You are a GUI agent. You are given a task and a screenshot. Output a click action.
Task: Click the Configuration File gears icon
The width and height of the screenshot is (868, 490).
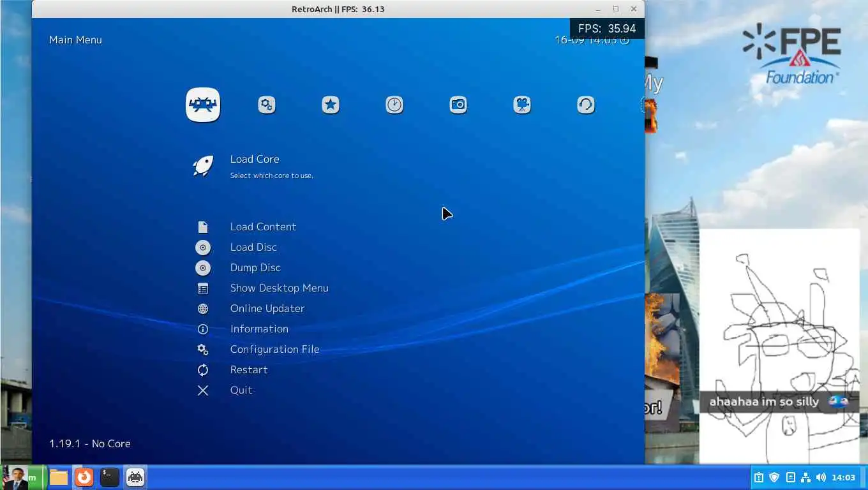pyautogui.click(x=203, y=350)
